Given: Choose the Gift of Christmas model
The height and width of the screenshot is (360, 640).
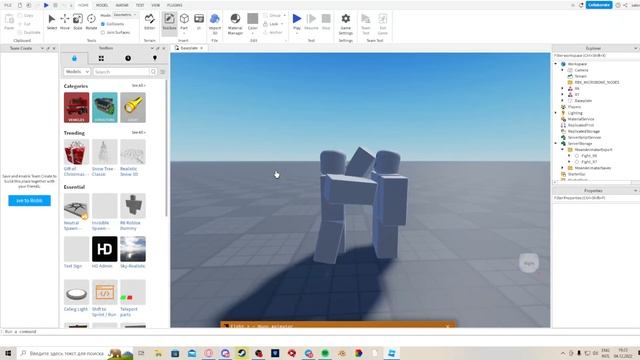Looking at the screenshot, I should point(76,158).
